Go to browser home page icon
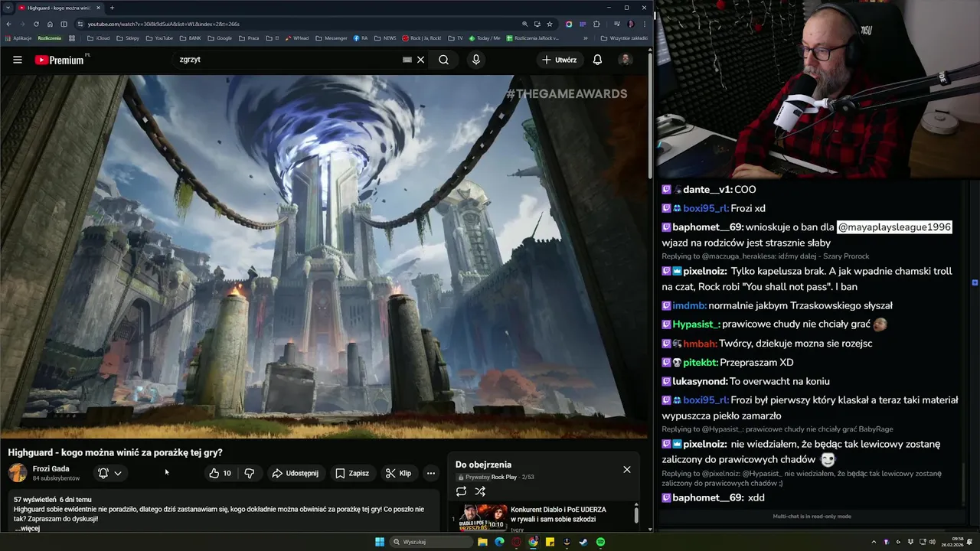 coord(50,24)
